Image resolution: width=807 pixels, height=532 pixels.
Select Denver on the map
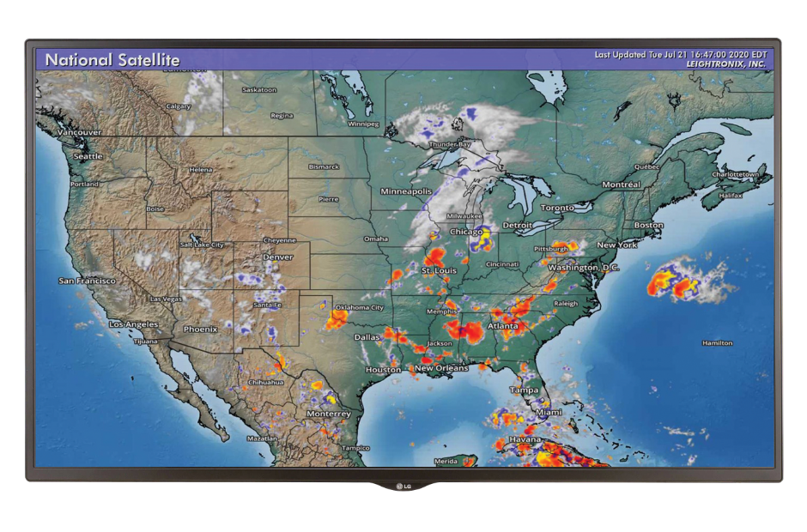(277, 257)
